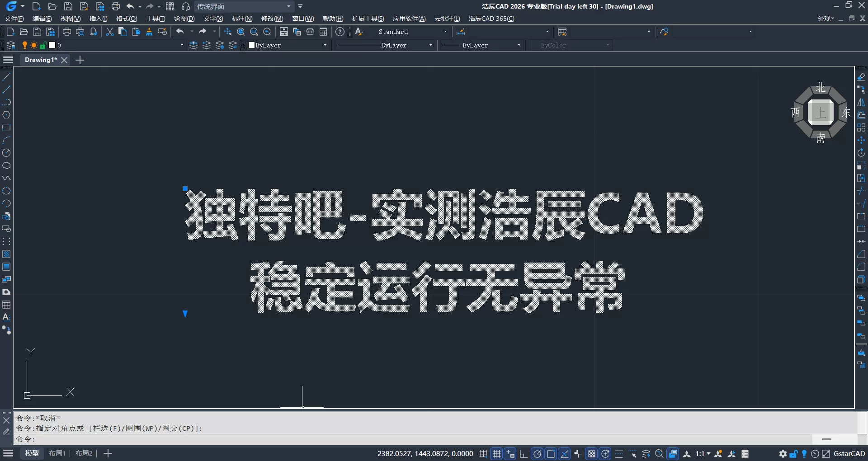Select the Rectangle drawing tool
Image resolution: width=868 pixels, height=461 pixels.
(6, 127)
